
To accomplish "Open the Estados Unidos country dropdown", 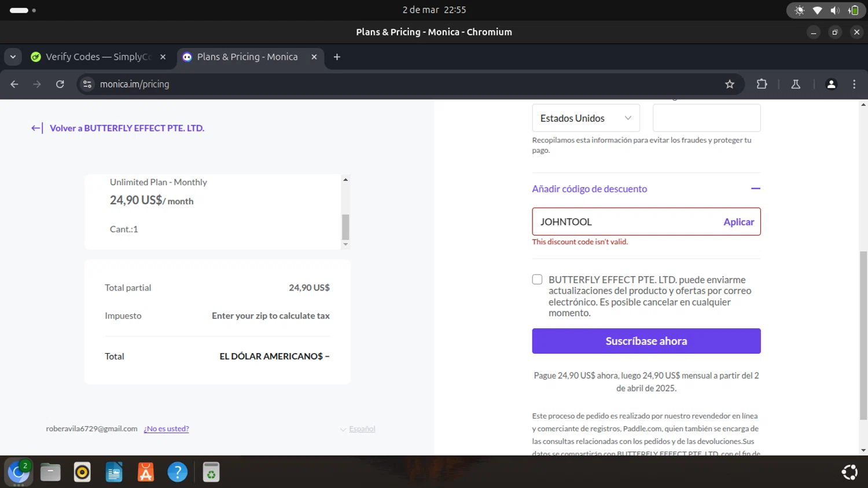I will point(586,118).
